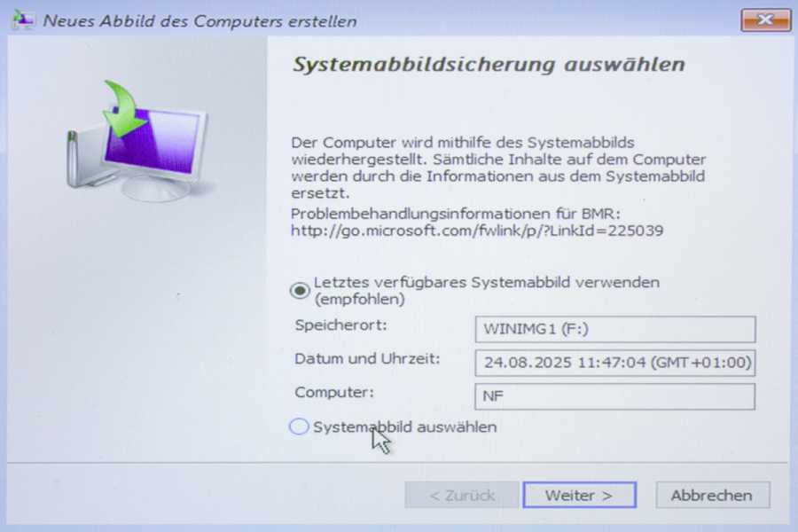This screenshot has width=798, height=532.
Task: Click the 'Problembehandlungsinformationen für BMR' text line
Action: pos(456,214)
